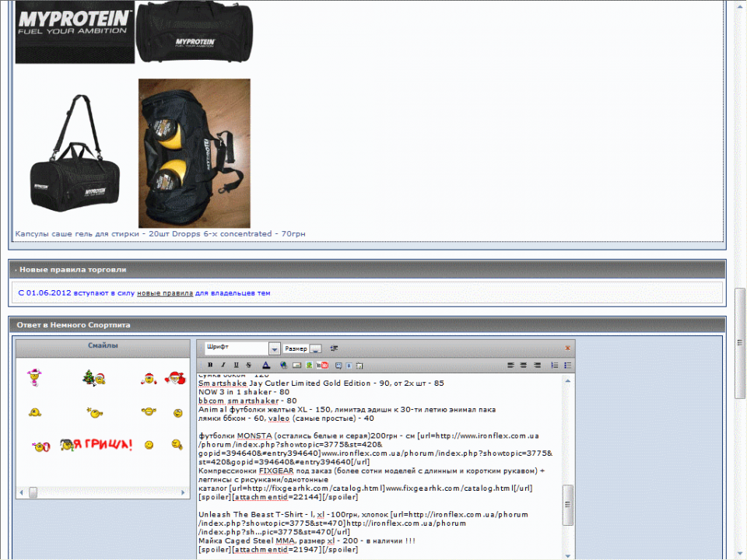Click the insert image icon
Image resolution: width=747 pixels, height=560 pixels.
(x=309, y=365)
